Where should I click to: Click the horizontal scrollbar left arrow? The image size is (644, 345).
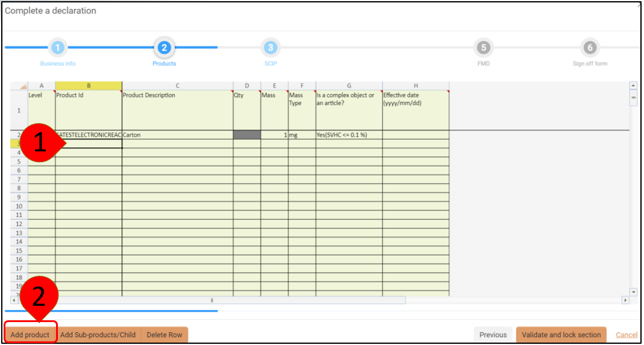14,300
